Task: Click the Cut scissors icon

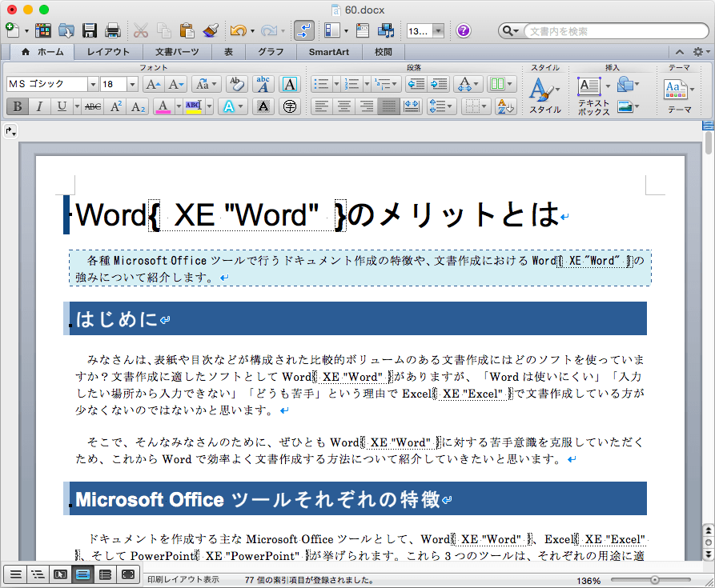Action: [141, 30]
